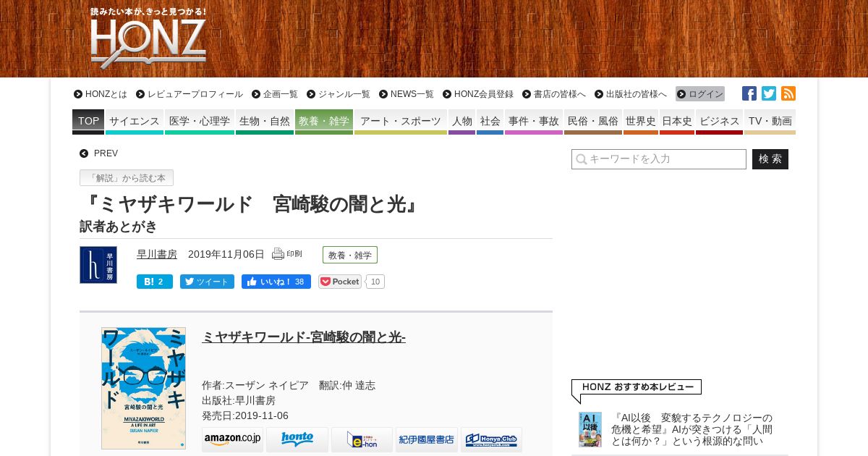Select the 日本史 tab
The width and height of the screenshot is (868, 456).
[677, 122]
